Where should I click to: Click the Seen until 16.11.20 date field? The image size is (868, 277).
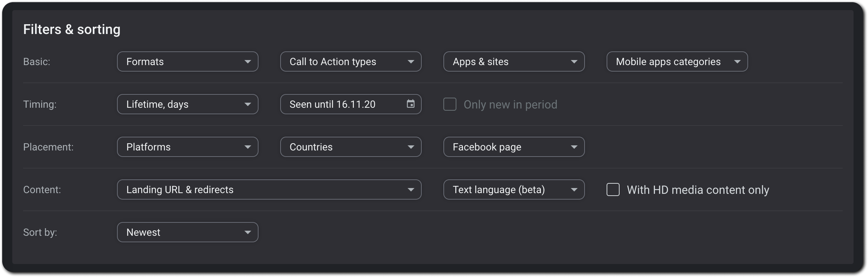point(343,104)
